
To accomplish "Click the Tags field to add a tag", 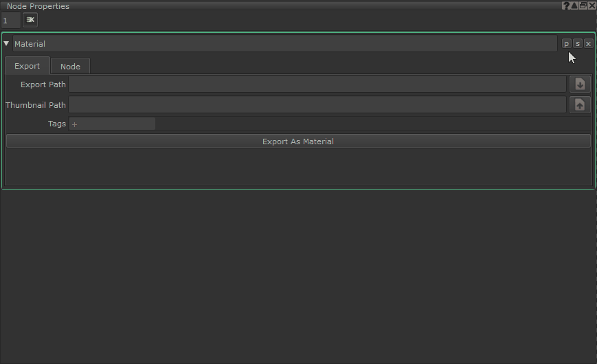I will point(113,124).
